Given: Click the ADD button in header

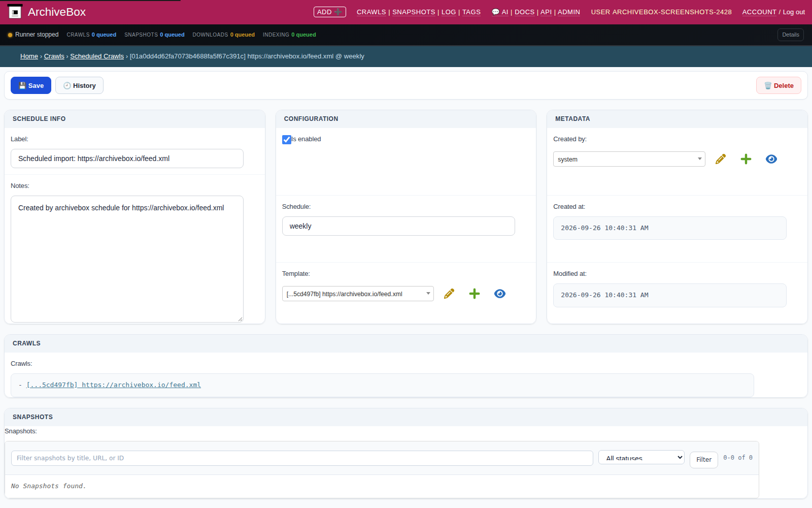Looking at the screenshot, I should point(330,12).
